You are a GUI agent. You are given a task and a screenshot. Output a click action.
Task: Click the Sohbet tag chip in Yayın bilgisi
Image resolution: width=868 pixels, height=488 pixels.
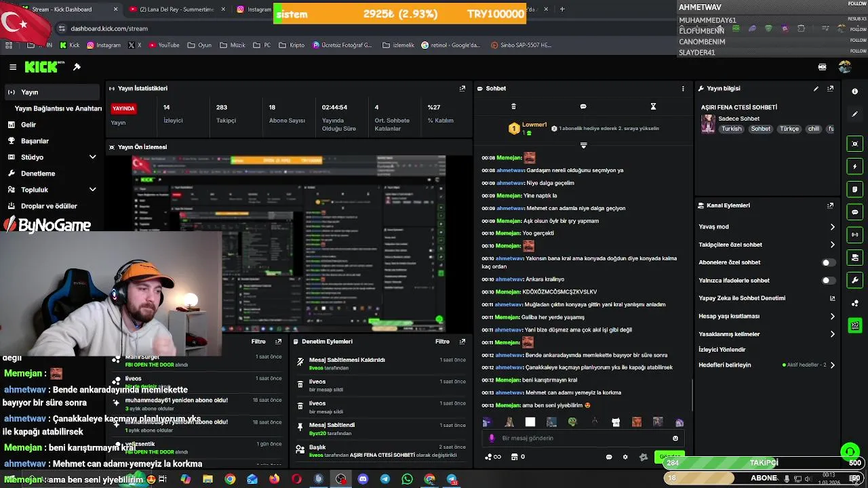tap(760, 129)
